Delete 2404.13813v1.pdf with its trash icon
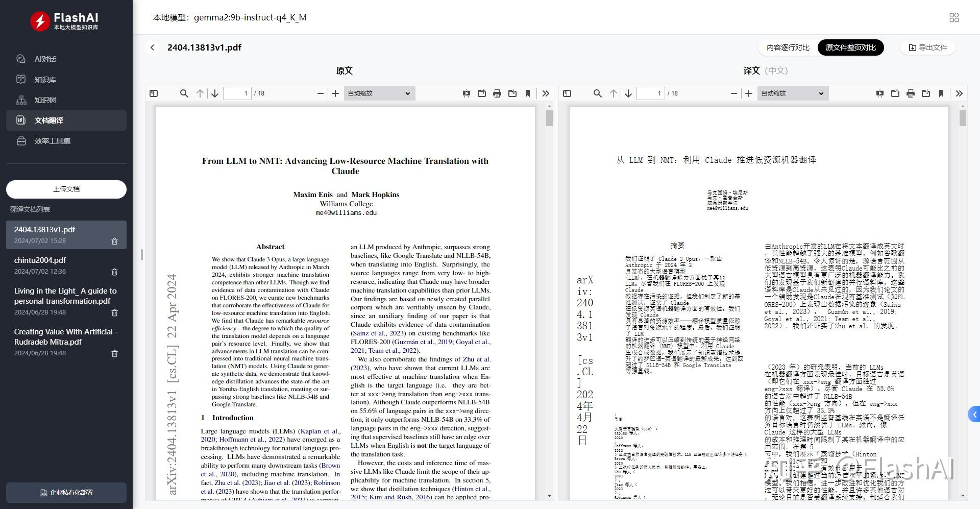 pyautogui.click(x=114, y=241)
